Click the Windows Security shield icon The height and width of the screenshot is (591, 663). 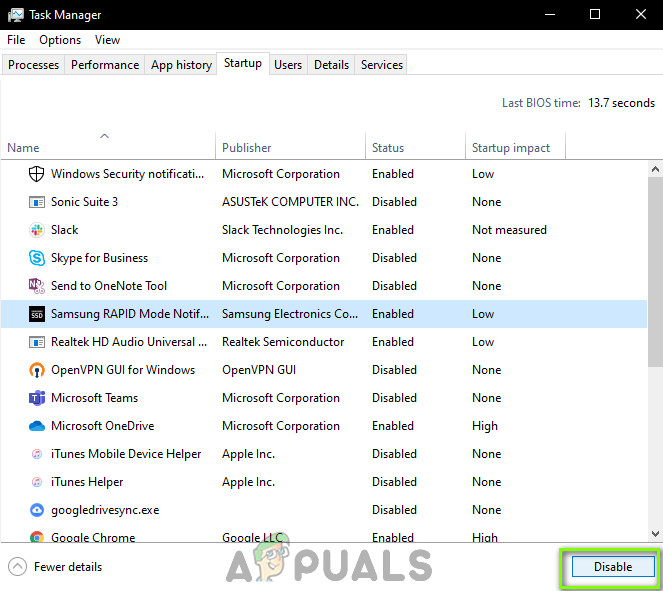pos(36,174)
